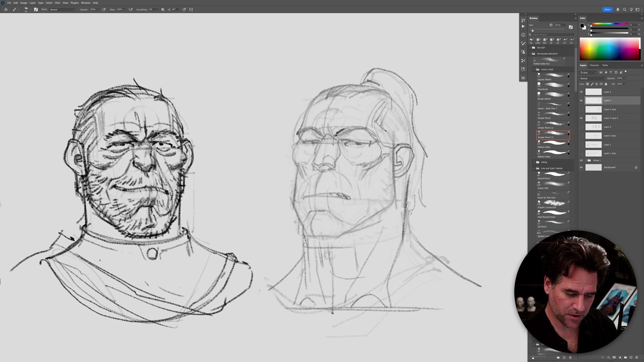This screenshot has height=362, width=644.
Task: Click the foreground color swatch
Action: coord(582,25)
